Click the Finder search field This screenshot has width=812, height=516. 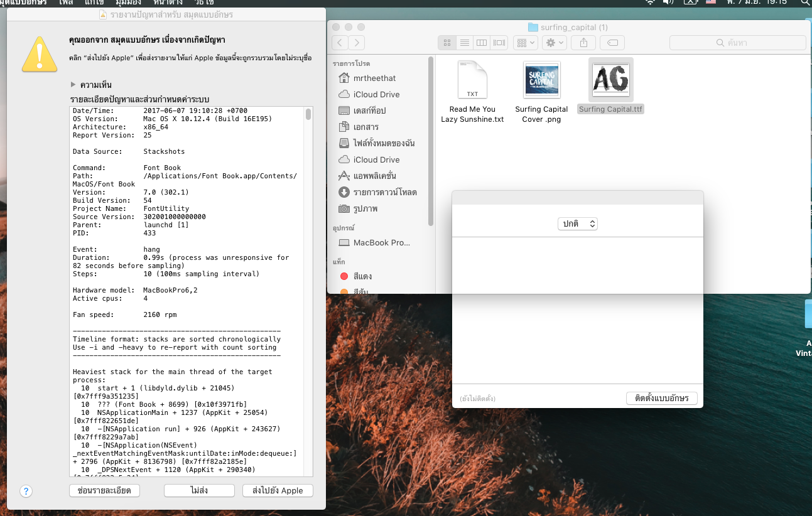(x=737, y=43)
